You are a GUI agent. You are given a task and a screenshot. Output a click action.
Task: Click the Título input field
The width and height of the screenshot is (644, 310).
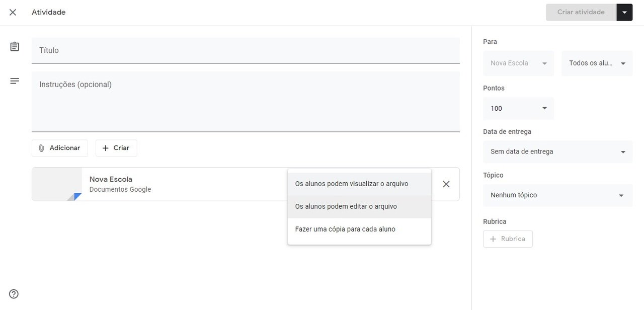point(246,50)
